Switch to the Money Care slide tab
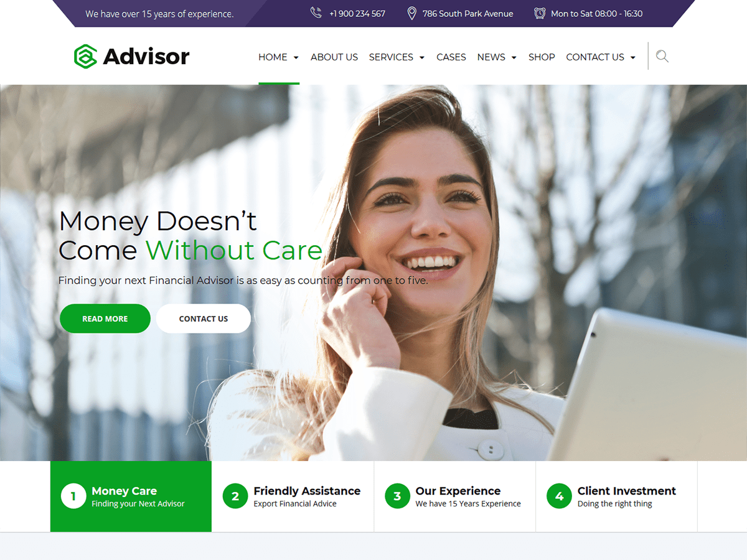 click(131, 497)
